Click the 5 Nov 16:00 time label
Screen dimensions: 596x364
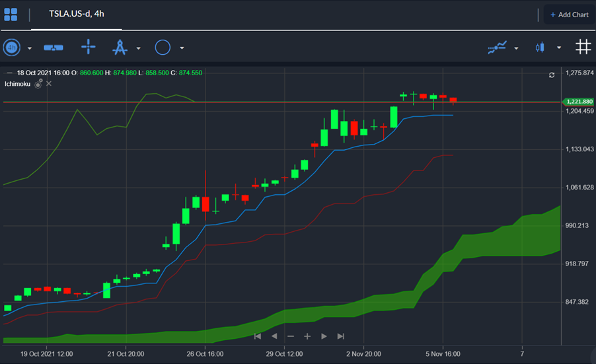click(x=443, y=354)
